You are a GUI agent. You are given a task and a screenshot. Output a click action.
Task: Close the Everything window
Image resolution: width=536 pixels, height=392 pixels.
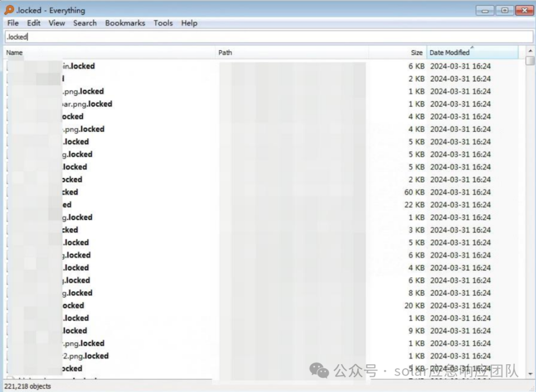point(524,10)
